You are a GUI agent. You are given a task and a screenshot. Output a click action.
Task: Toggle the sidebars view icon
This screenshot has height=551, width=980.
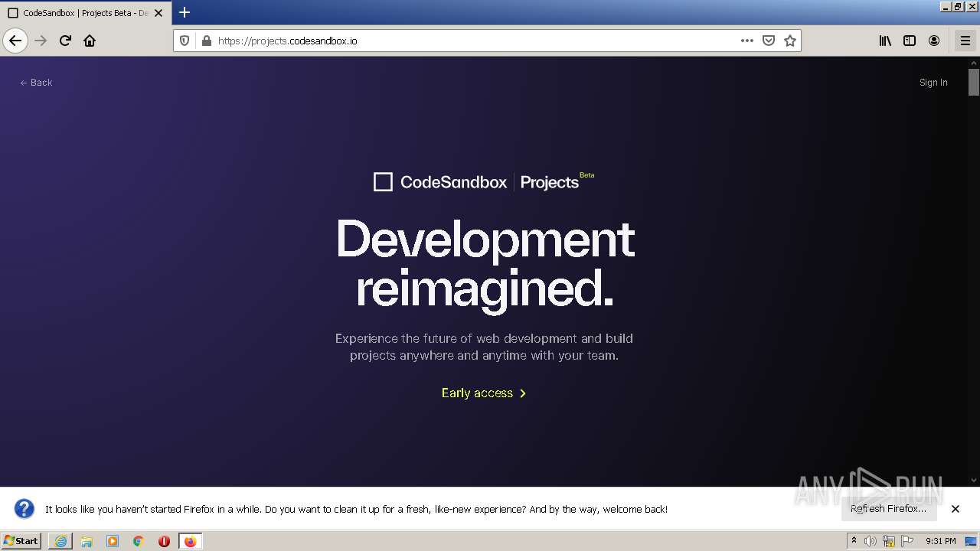[910, 41]
